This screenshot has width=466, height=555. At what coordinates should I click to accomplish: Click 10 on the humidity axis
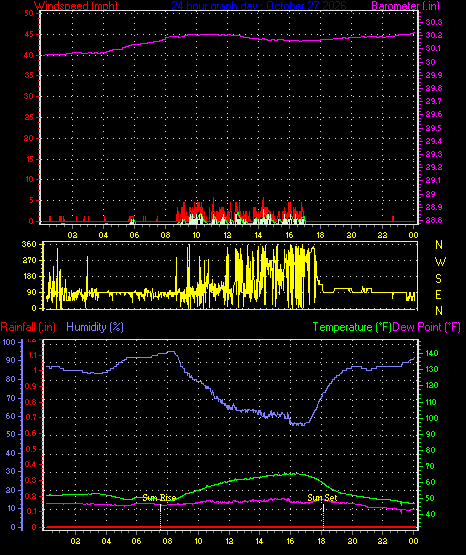pos(11,509)
